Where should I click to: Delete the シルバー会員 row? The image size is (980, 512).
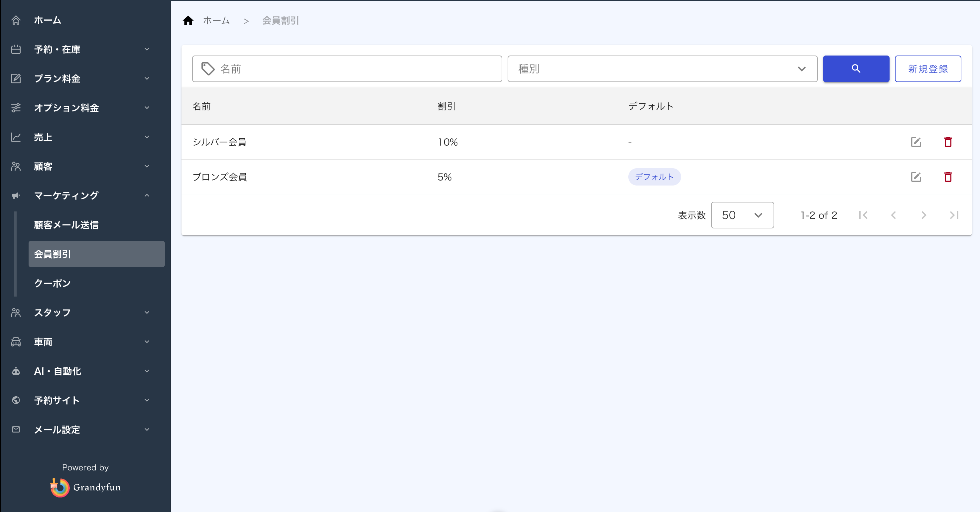[948, 142]
